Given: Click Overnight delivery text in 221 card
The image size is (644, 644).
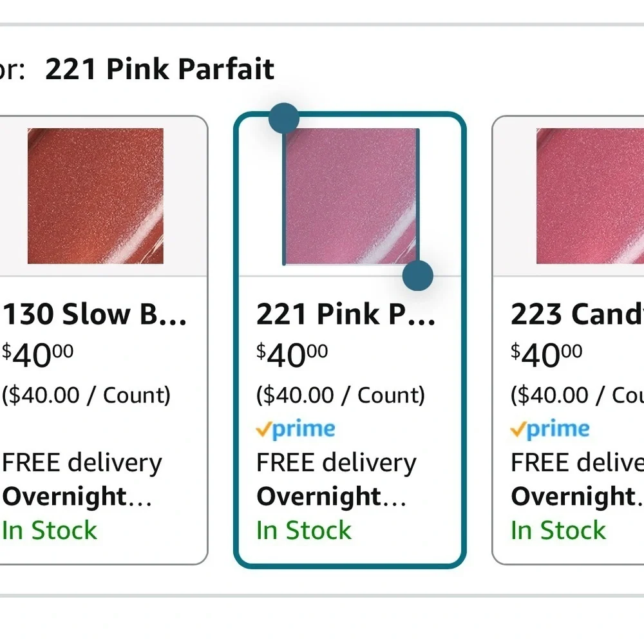Looking at the screenshot, I should click(x=332, y=497).
